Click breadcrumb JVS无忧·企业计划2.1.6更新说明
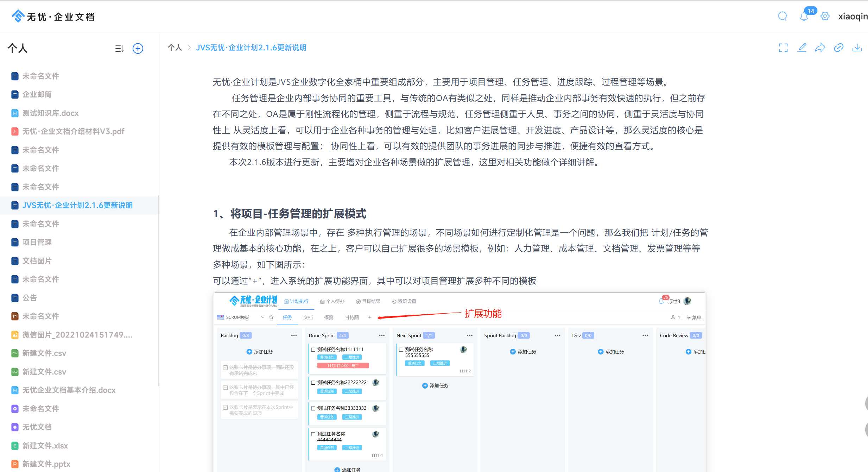Image resolution: width=868 pixels, height=472 pixels. (251, 48)
